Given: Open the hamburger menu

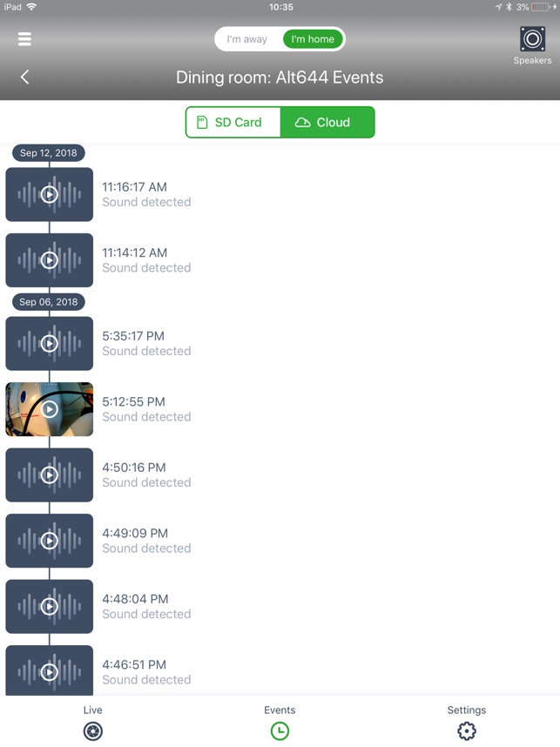Looking at the screenshot, I should 24,39.
